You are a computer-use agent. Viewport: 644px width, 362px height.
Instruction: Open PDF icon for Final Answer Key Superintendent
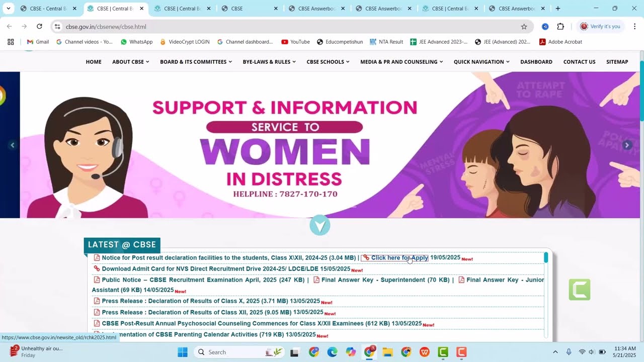click(x=316, y=280)
